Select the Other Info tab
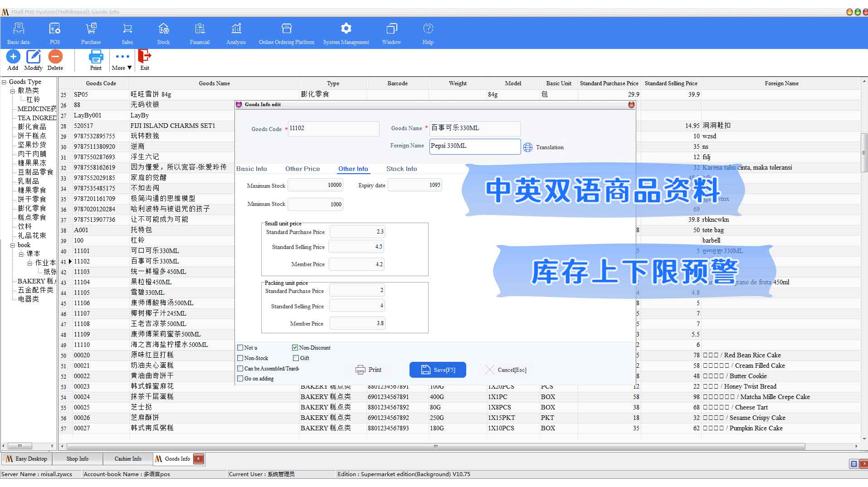Image resolution: width=868 pixels, height=487 pixels. coord(353,169)
